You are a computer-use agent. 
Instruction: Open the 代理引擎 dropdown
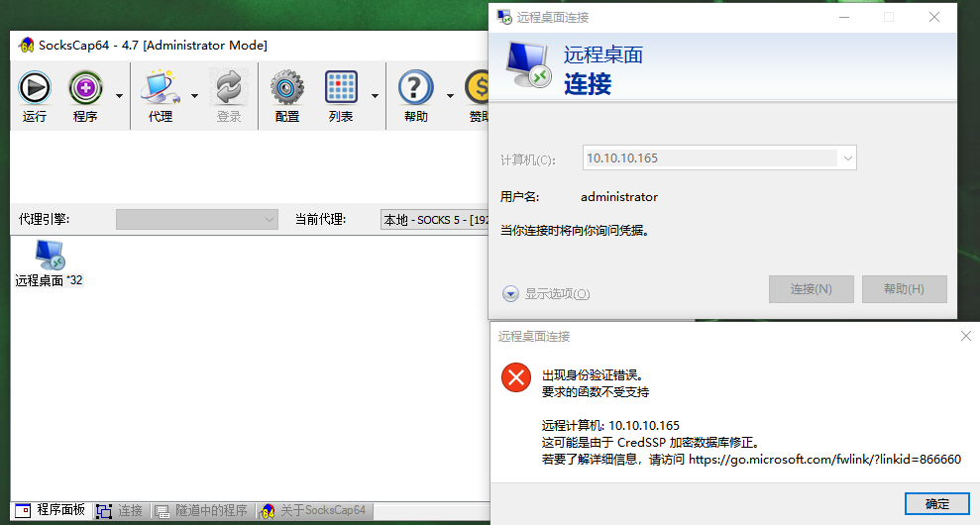197,219
